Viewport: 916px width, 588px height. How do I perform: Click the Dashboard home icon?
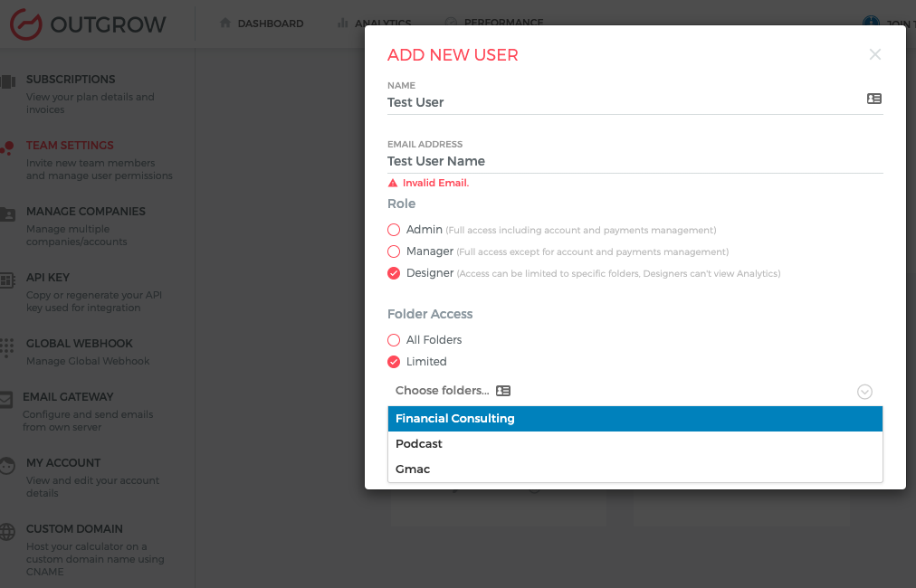[224, 23]
